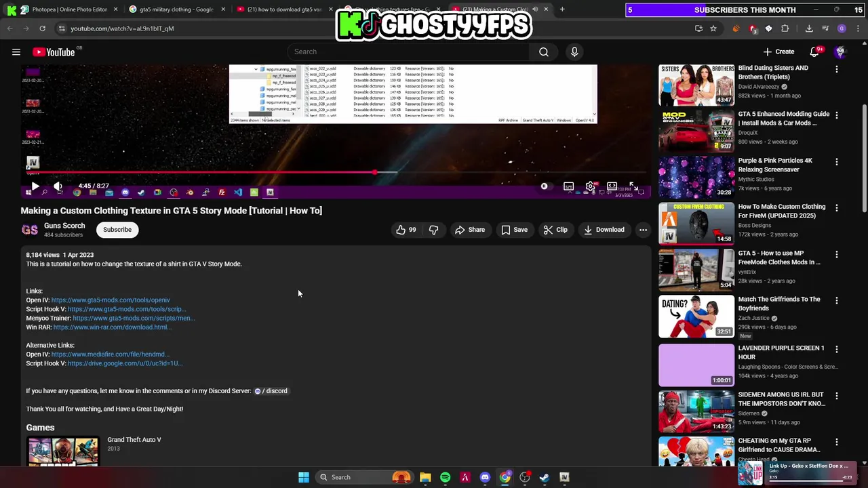Create a Clip of the video

(x=555, y=230)
